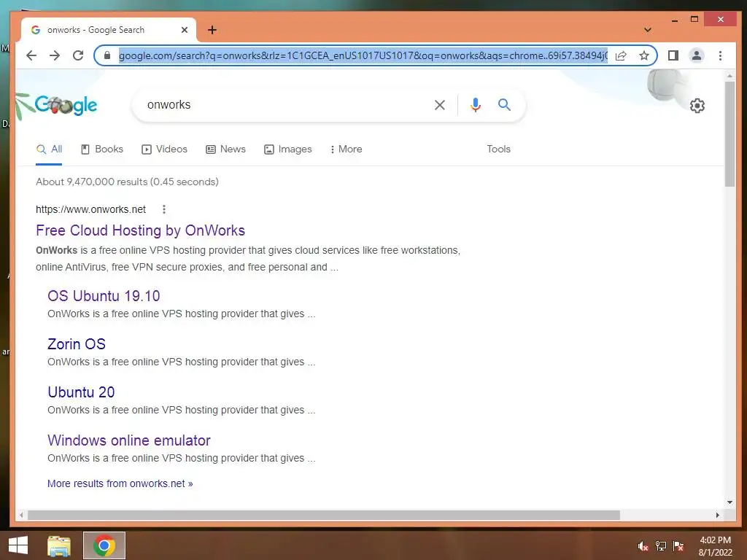Screen dimensions: 747x560
Task: Click the muted speaker tray icon
Action: [x=643, y=546]
